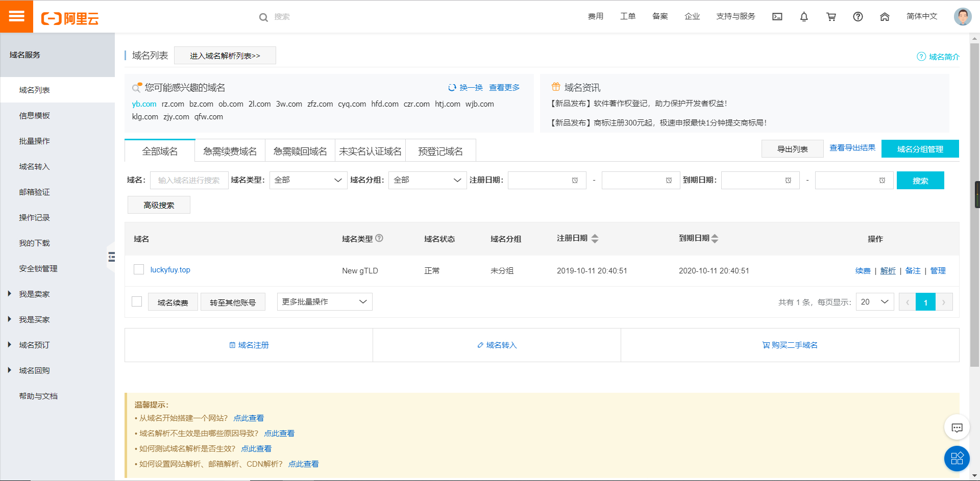Click the search magnifier icon in header

tap(263, 17)
